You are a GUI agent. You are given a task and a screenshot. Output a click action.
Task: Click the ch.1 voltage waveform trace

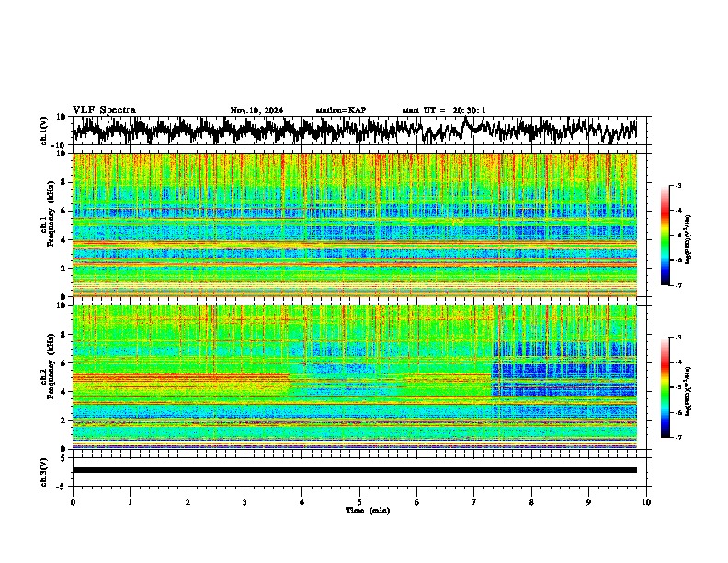tap(355, 130)
